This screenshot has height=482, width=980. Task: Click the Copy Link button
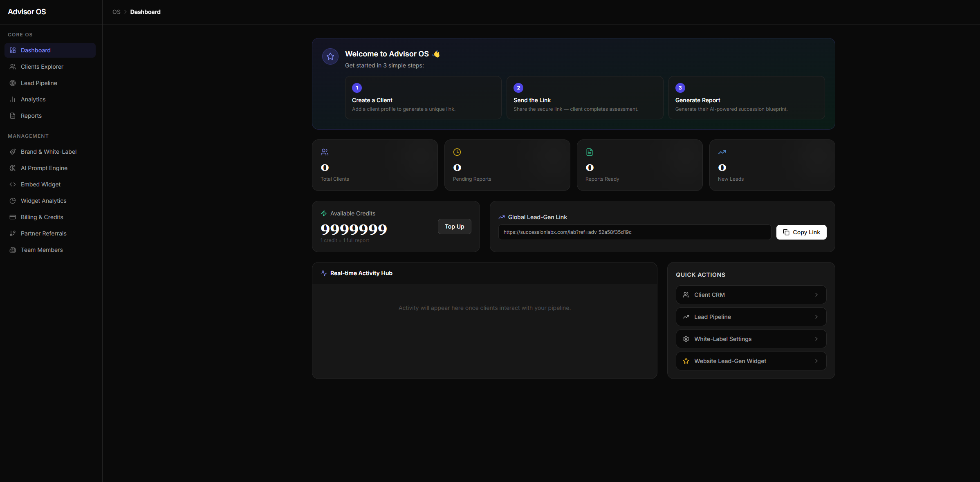coord(801,232)
